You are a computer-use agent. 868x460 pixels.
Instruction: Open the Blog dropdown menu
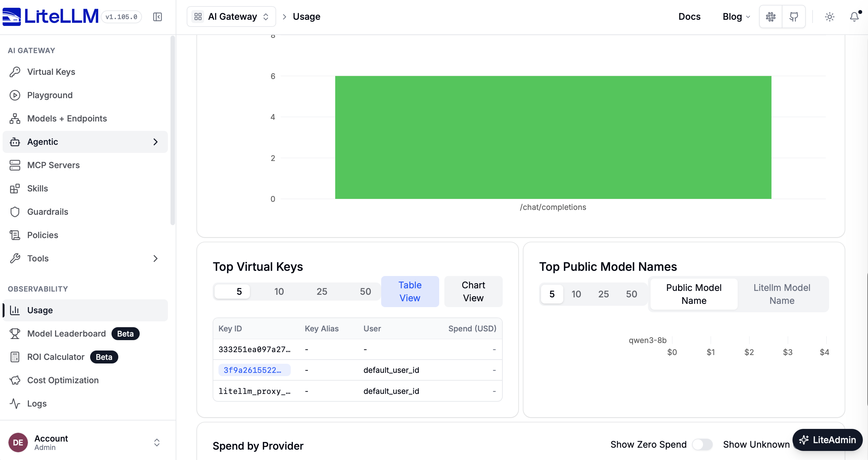coord(736,17)
